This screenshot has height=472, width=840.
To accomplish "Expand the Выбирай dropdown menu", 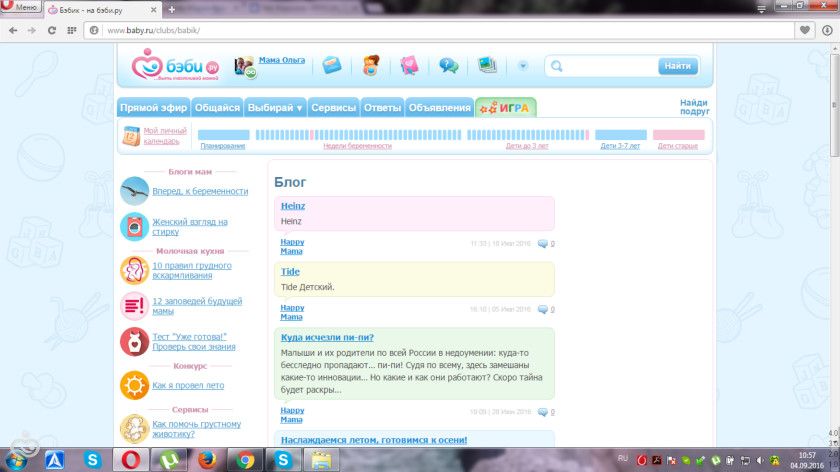I will tap(275, 108).
